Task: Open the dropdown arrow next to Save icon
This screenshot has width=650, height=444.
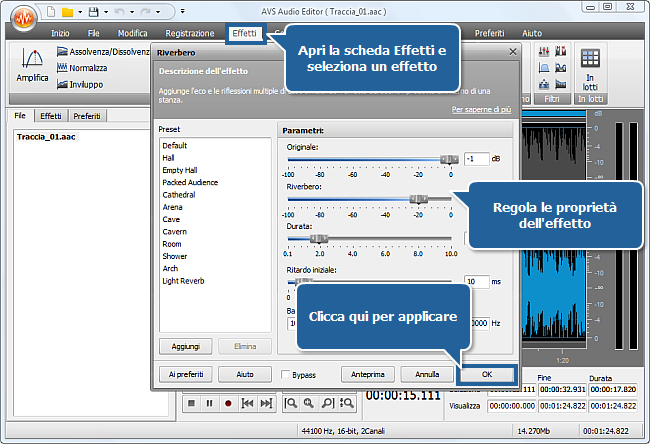Action: [106, 12]
